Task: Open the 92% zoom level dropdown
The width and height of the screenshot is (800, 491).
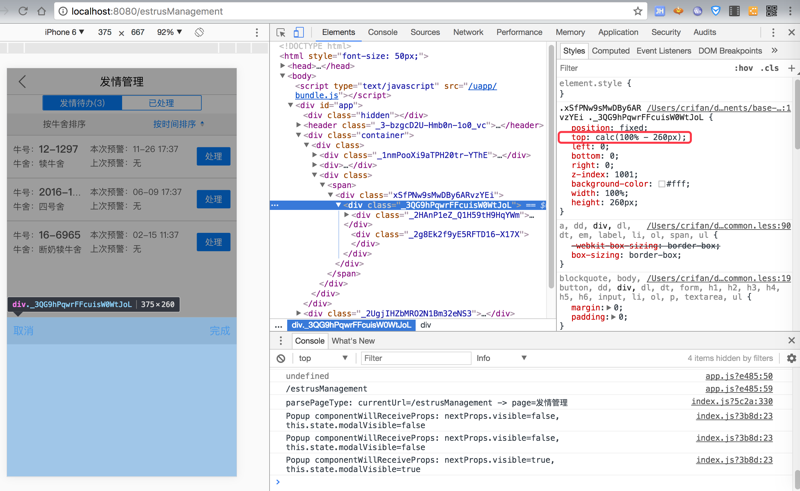Action: 170,32
